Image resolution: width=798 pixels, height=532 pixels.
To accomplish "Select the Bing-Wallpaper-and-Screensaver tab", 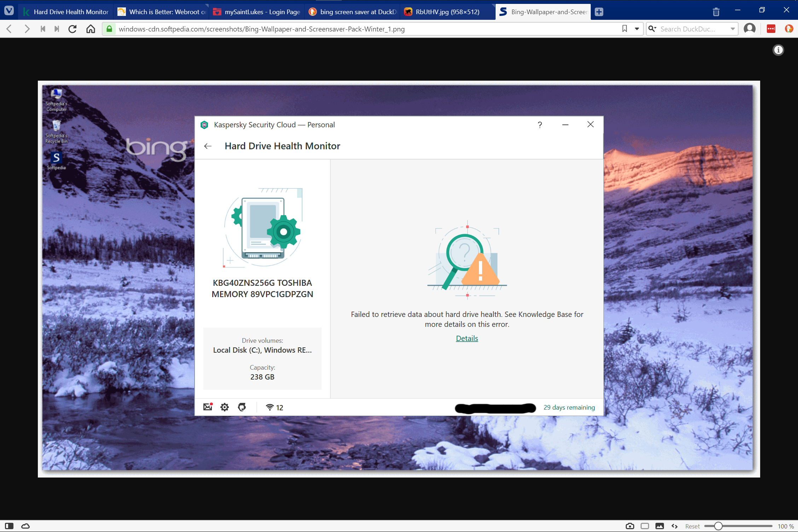I will coord(544,12).
